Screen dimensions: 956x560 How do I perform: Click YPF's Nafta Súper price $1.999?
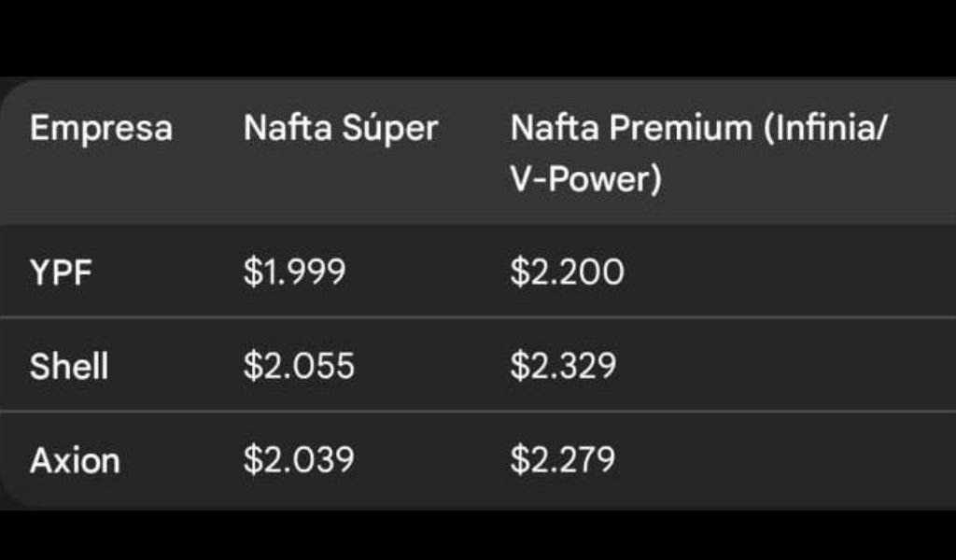tap(294, 272)
